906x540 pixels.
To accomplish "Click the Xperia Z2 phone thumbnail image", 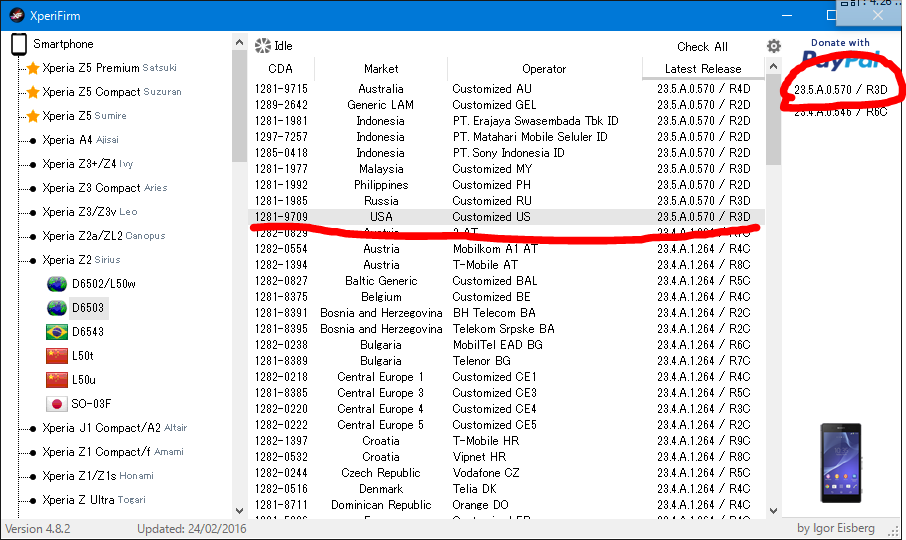I will coord(841,463).
